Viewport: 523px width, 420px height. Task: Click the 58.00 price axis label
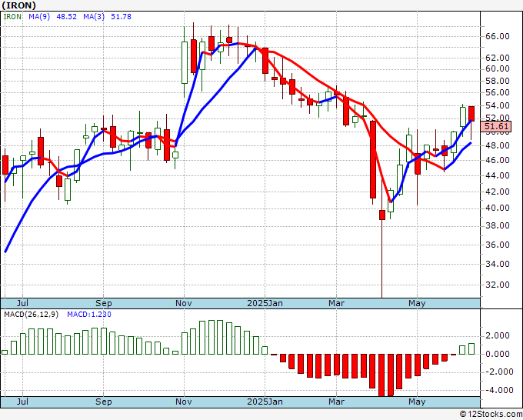[498, 81]
